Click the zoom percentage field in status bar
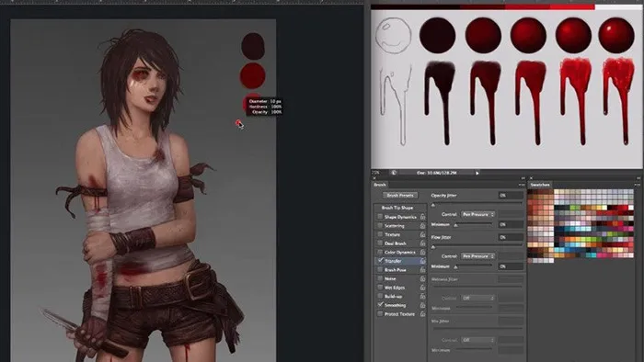 [x=376, y=173]
